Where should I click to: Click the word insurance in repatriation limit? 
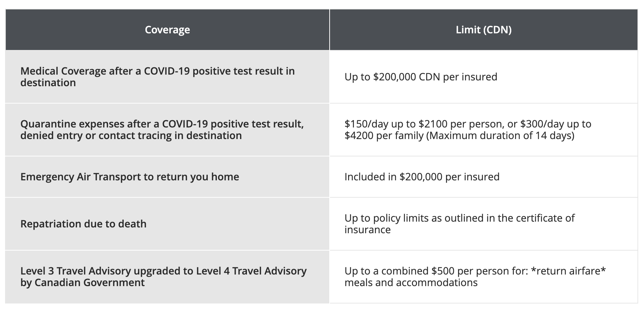(x=367, y=230)
